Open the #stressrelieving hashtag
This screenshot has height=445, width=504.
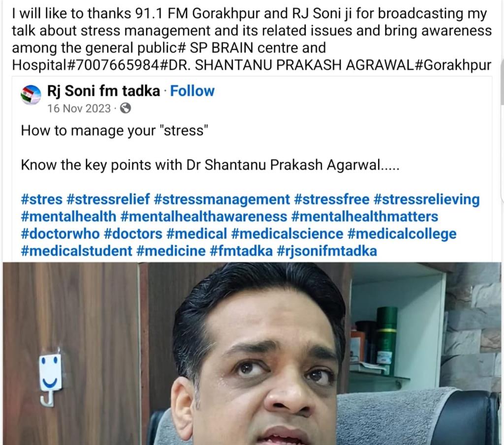(x=426, y=199)
